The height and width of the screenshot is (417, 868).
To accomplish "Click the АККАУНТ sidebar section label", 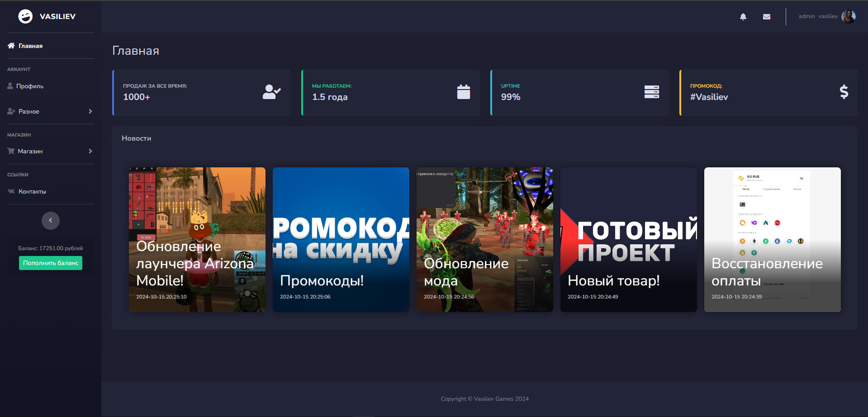I will [19, 69].
